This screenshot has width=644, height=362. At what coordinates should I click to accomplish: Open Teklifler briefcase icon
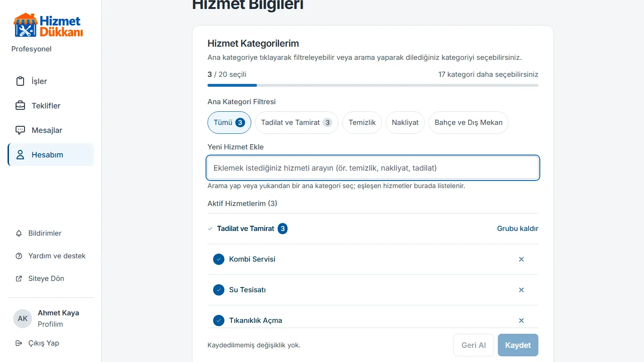[x=20, y=106]
